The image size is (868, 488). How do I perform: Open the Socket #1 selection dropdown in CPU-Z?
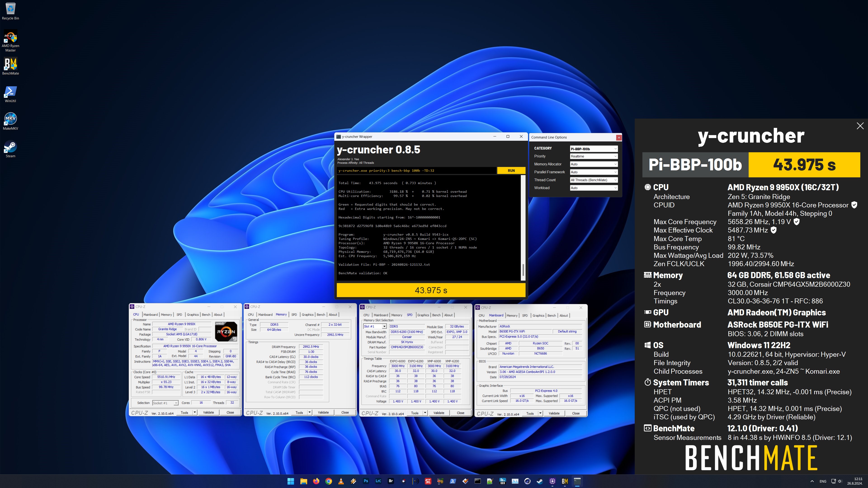(165, 403)
